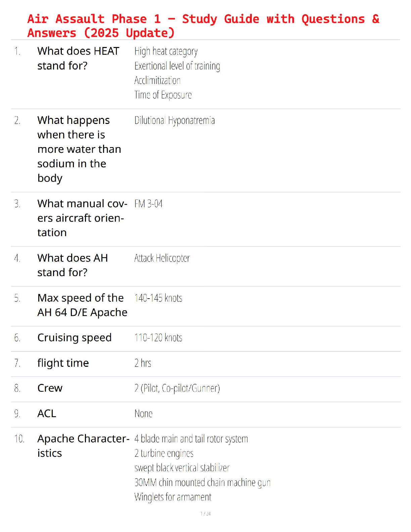Click the "Winglets for armament" line

pos(173,497)
